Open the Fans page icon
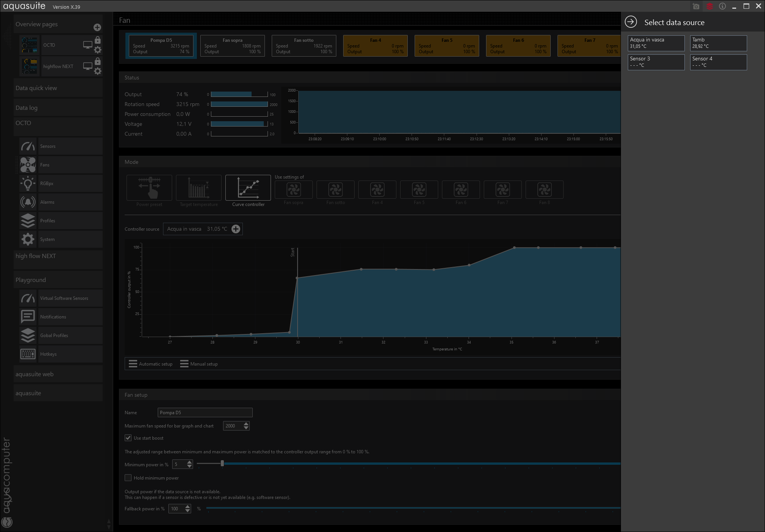The image size is (765, 532). tap(28, 165)
